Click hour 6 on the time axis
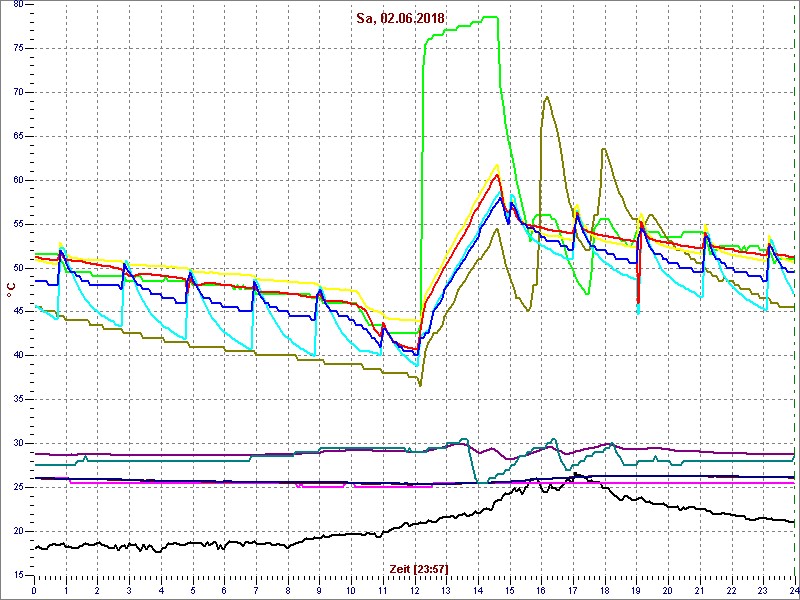 [224, 590]
